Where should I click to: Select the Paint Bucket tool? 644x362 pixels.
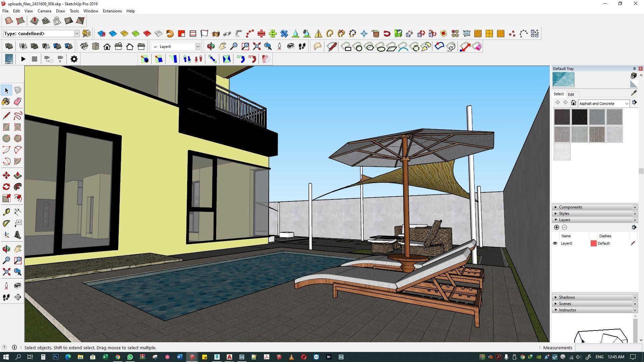pos(6,102)
